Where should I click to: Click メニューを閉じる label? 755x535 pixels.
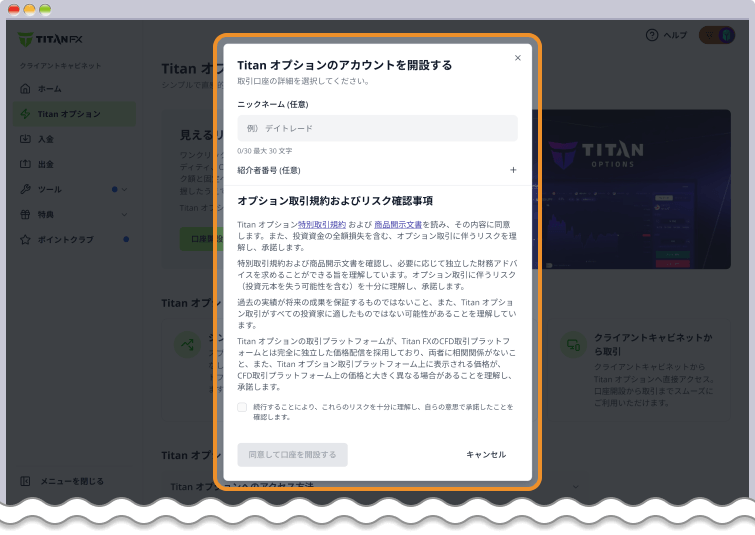pos(72,481)
